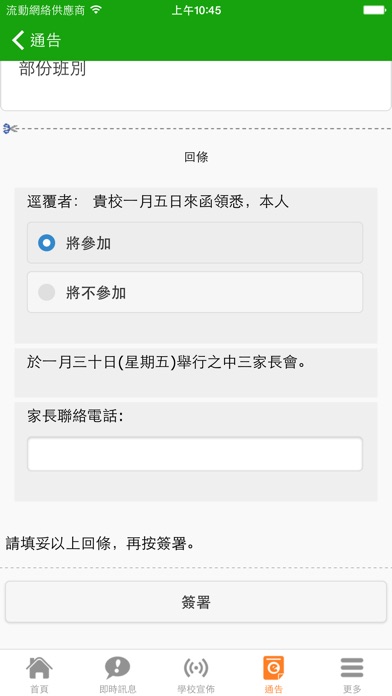
Task: Tap the Wi-Fi status icon
Action: click(x=95, y=10)
